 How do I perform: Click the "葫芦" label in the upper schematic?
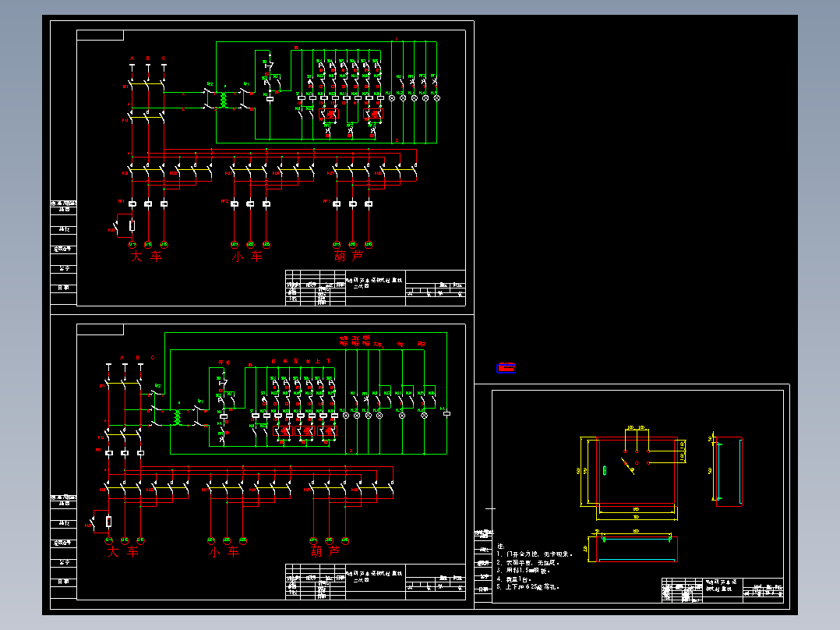pos(349,257)
